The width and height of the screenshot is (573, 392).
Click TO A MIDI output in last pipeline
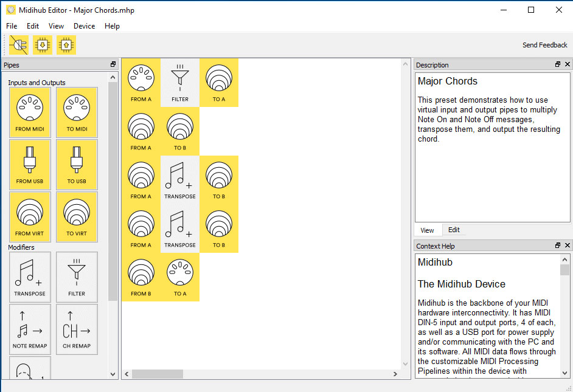point(180,277)
